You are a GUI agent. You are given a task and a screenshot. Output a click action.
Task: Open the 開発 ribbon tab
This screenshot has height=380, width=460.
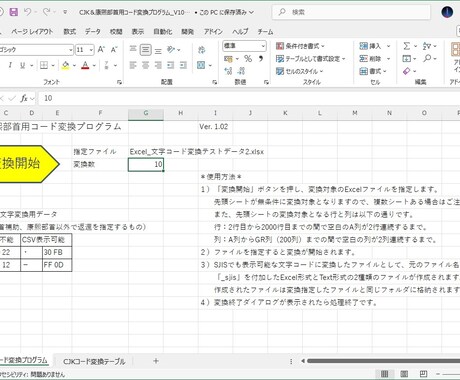[187, 32]
